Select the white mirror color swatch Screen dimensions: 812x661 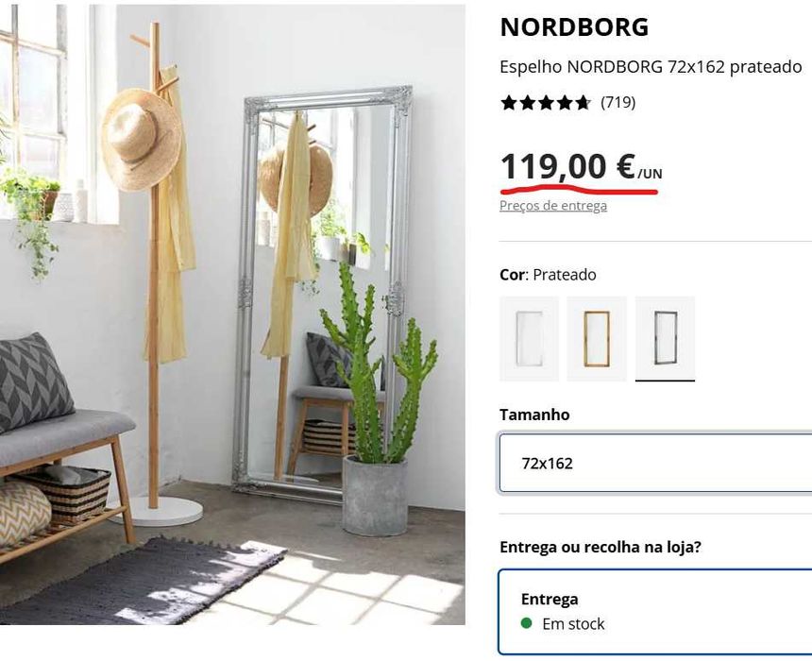(x=530, y=339)
